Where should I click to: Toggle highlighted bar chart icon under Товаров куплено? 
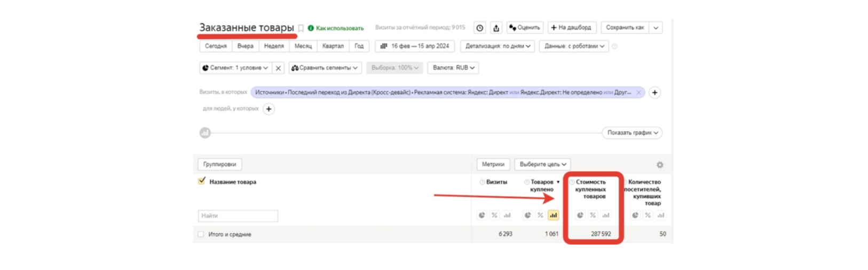[x=553, y=215]
